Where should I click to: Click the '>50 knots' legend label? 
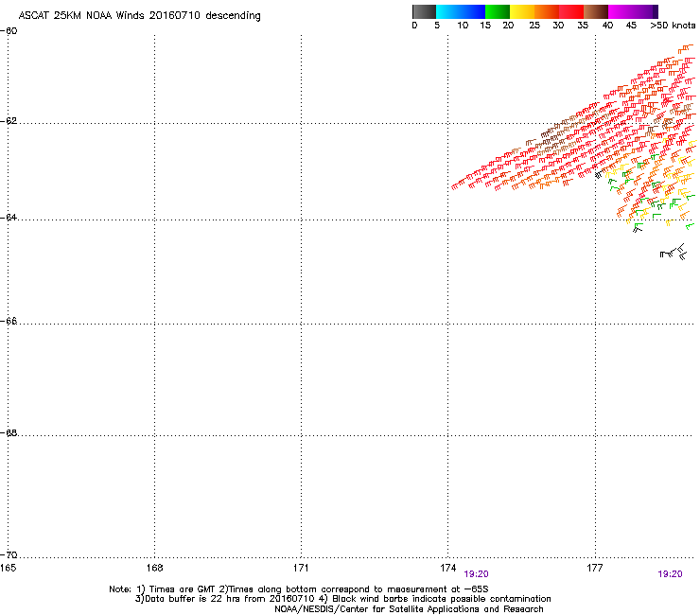(673, 26)
